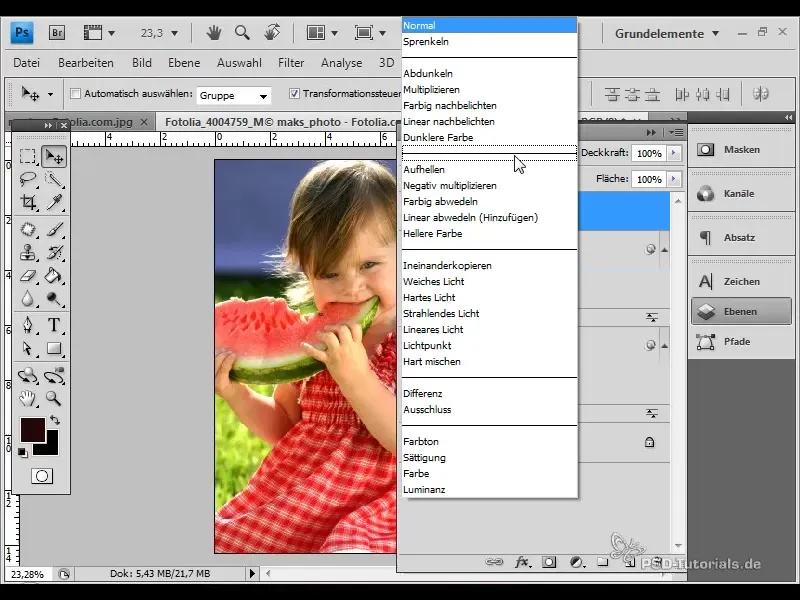This screenshot has width=800, height=600.
Task: Select the Dodge tool
Action: point(54,299)
